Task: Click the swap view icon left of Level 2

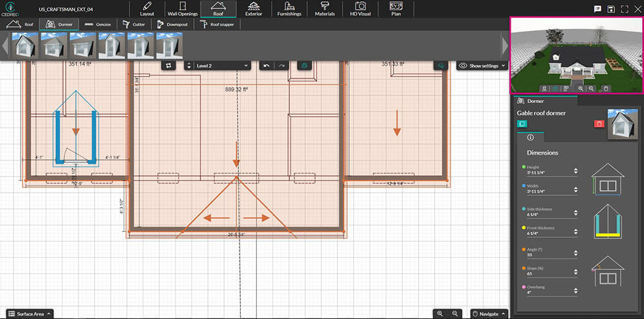Action: [x=169, y=66]
